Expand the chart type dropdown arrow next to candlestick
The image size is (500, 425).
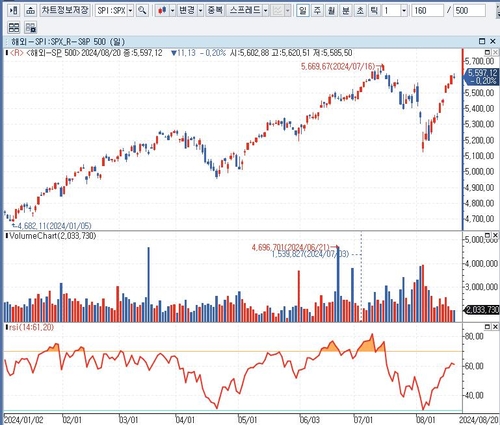pos(172,11)
